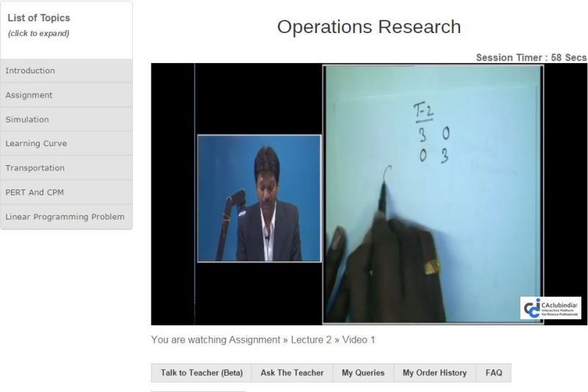588x392 pixels.
Task: Click the Talk to Teacher (Beta) button
Action: tap(201, 373)
